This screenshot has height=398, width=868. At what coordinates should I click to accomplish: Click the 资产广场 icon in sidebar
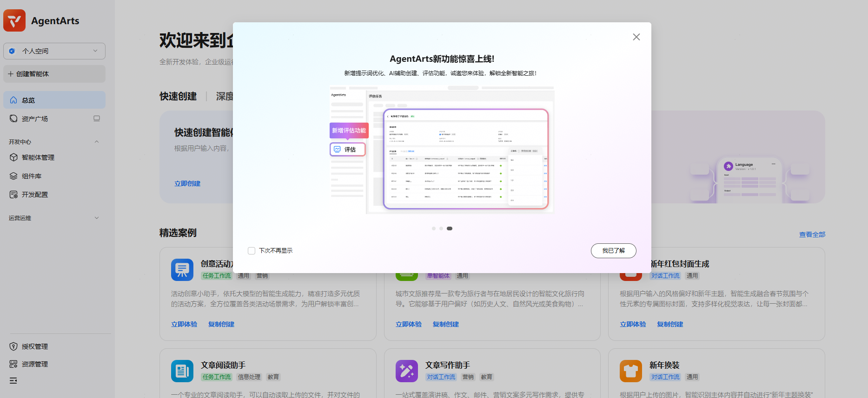(13, 118)
